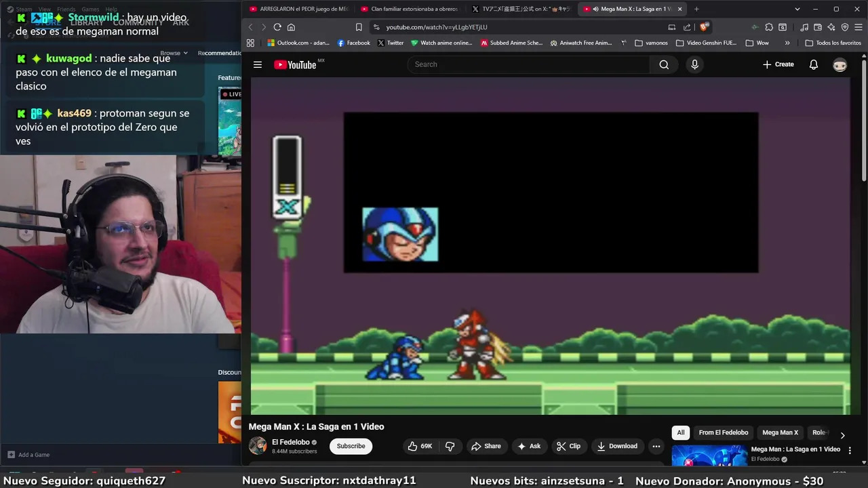The image size is (868, 488).
Task: Open YouTube notifications bell
Action: pyautogui.click(x=814, y=64)
